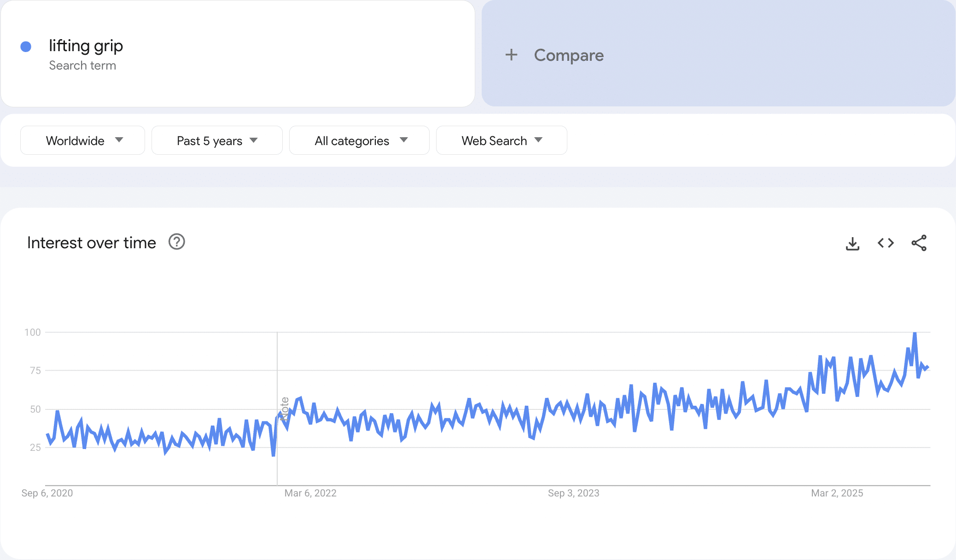
Task: Click the Interest over time heading
Action: coord(92,243)
